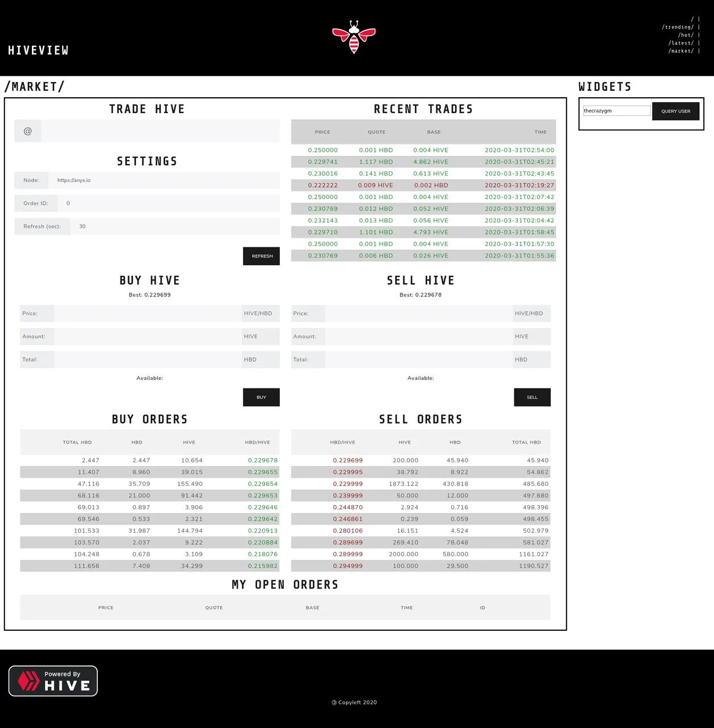The width and height of the screenshot is (714, 728).
Task: Click sell order total 1190.527
Action: click(x=534, y=566)
